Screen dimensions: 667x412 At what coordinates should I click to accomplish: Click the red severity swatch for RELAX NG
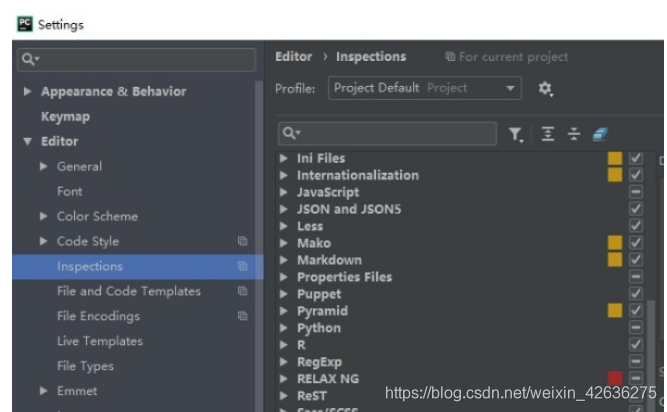point(615,378)
